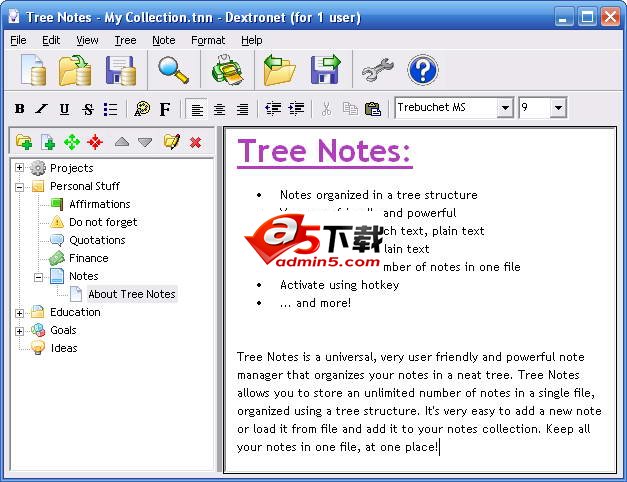Open help with the question mark icon
This screenshot has width=627, height=482.
point(423,70)
